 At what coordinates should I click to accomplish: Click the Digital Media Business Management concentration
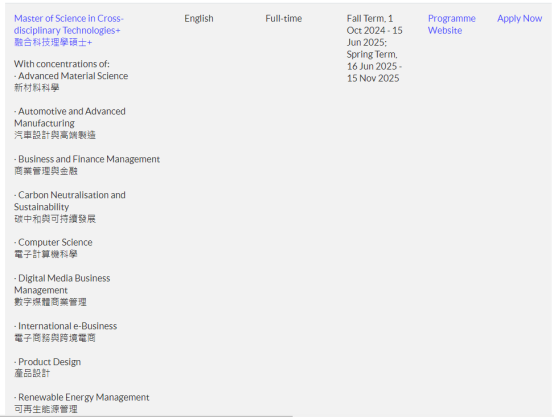point(62,284)
